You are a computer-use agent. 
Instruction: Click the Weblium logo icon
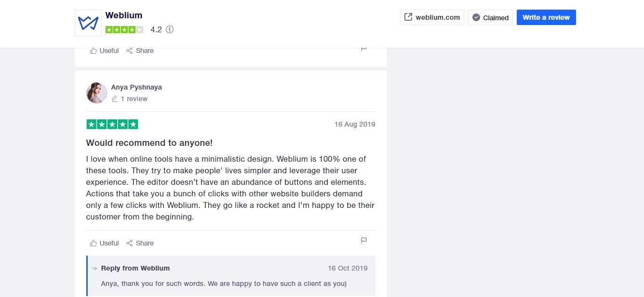[x=88, y=23]
